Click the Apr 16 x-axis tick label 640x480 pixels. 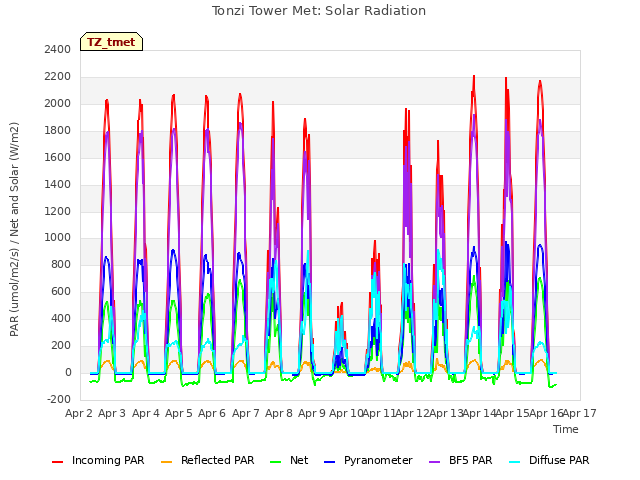tap(546, 413)
